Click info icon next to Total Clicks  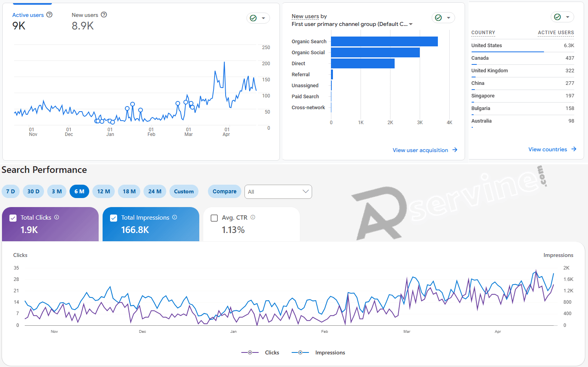pos(57,217)
